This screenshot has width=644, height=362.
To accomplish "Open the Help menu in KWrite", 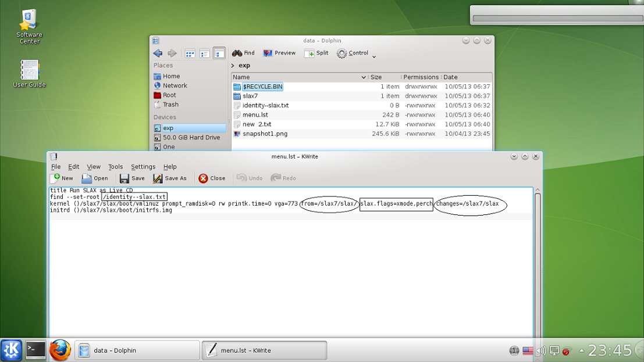I will tap(170, 167).
